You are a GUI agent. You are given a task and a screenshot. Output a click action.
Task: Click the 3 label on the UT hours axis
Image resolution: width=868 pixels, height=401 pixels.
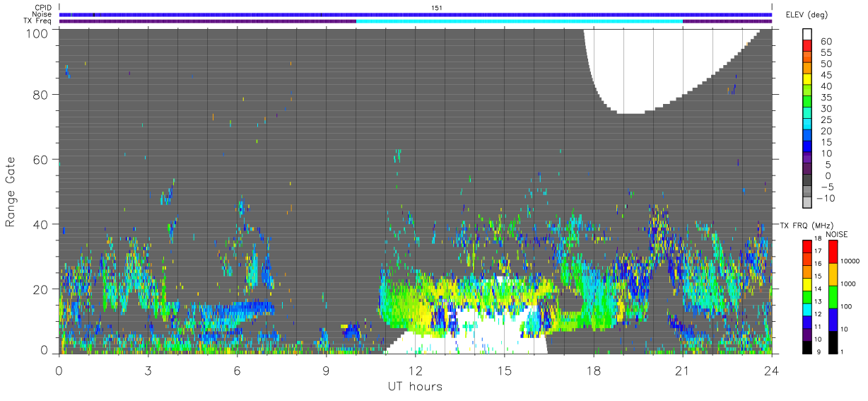(148, 370)
